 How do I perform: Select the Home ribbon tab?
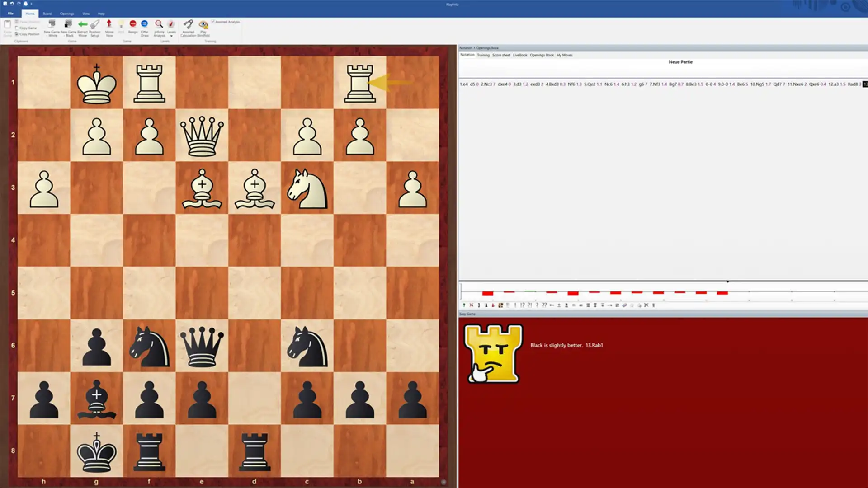point(30,14)
